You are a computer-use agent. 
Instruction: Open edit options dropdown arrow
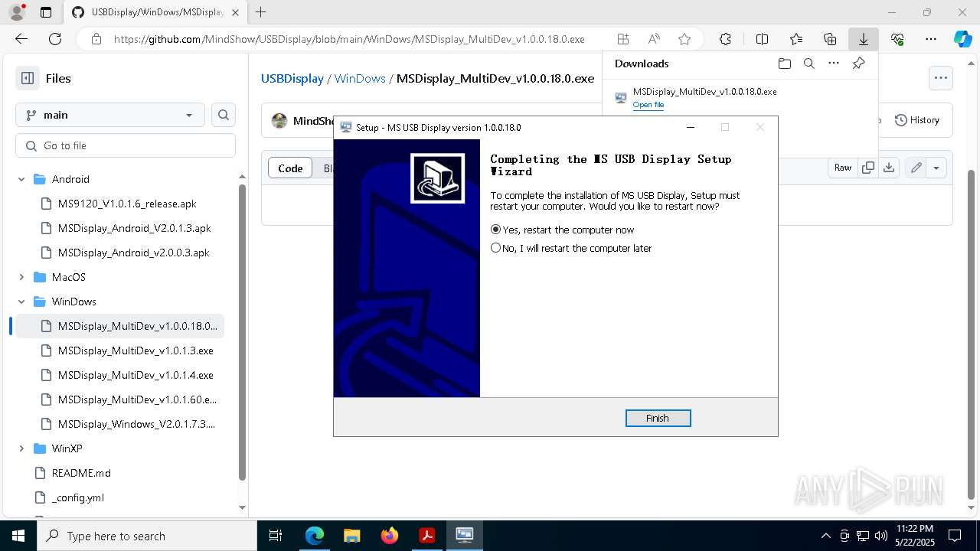coord(936,168)
